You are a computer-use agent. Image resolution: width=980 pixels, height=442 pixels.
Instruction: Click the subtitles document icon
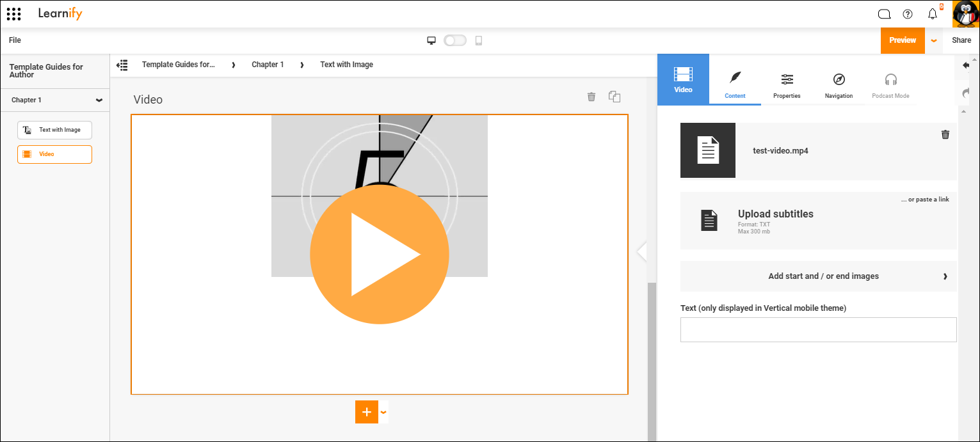(709, 220)
